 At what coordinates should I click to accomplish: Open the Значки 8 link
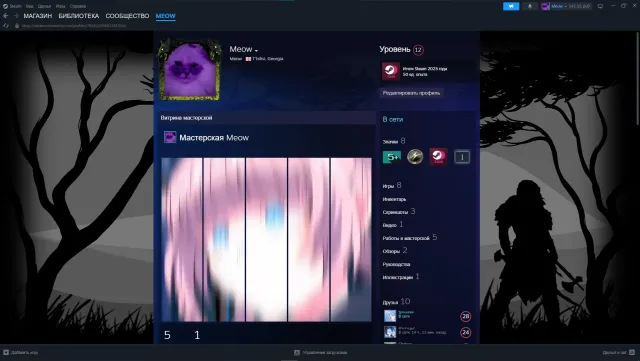click(394, 141)
